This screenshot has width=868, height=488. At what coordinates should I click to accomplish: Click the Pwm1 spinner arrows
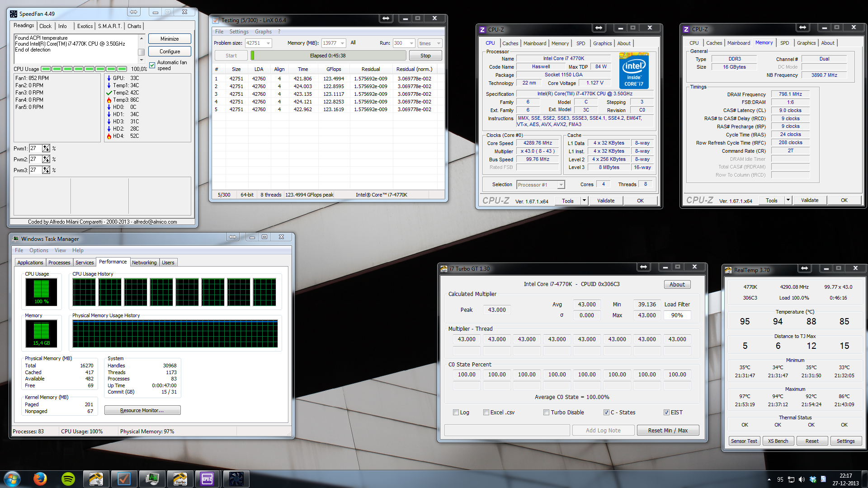46,149
